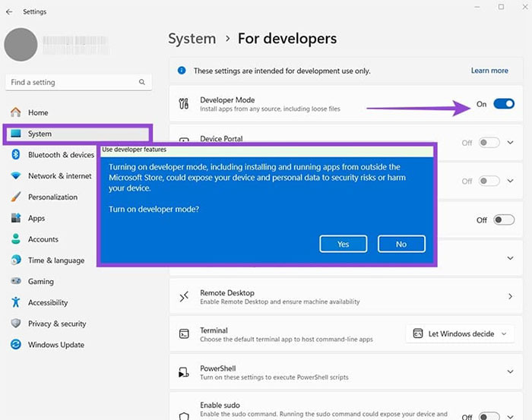The height and width of the screenshot is (420, 532).
Task: Click the Personalization brush icon
Action: click(16, 197)
